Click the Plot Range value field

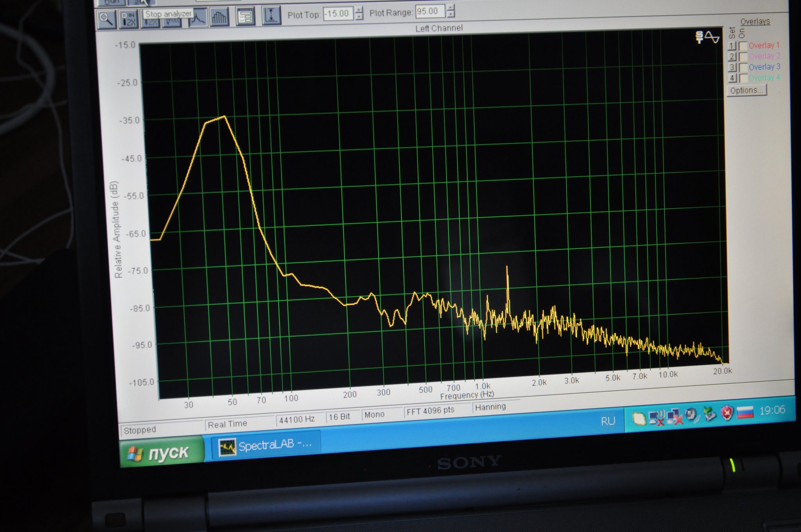430,11
